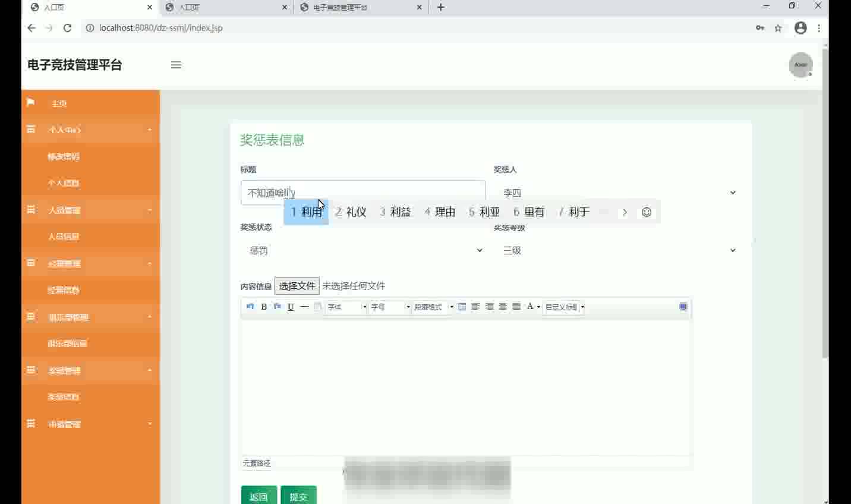Click the menu icon beside 俱乐部管理
The width and height of the screenshot is (851, 504).
[x=31, y=316]
